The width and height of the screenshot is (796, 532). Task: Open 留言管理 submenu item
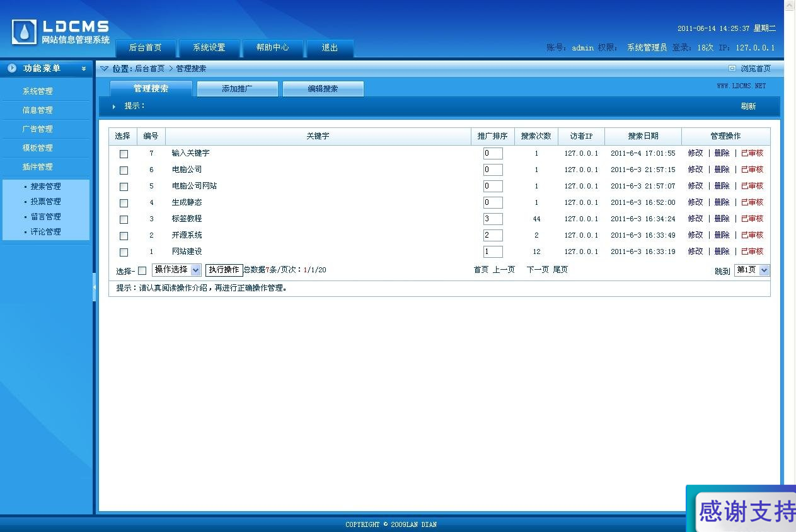point(45,217)
